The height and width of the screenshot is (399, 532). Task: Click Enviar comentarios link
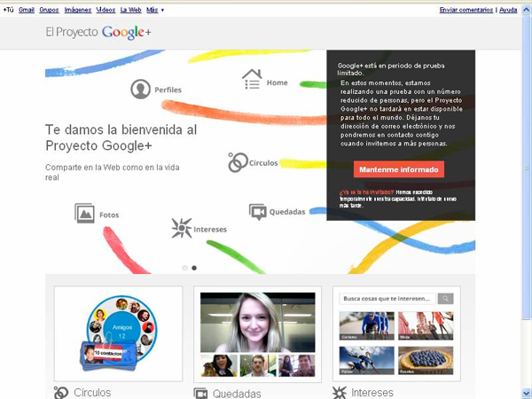466,10
